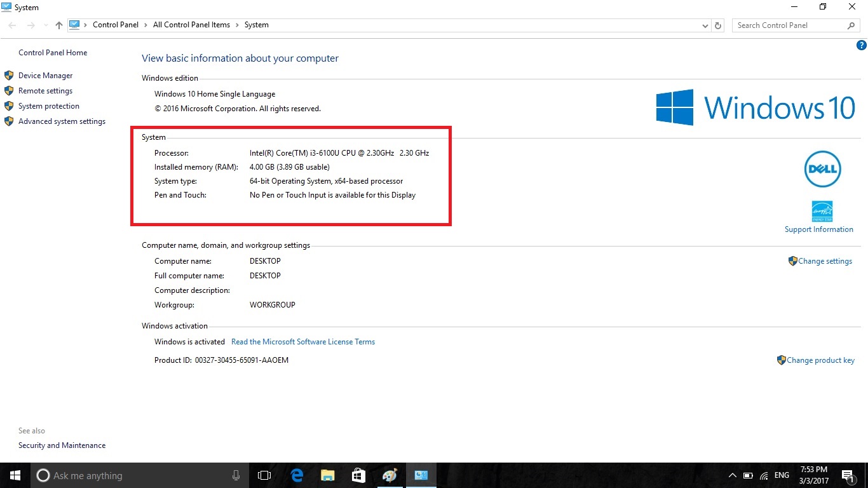Image resolution: width=868 pixels, height=488 pixels.
Task: Click the Cortana microphone icon
Action: (x=236, y=475)
